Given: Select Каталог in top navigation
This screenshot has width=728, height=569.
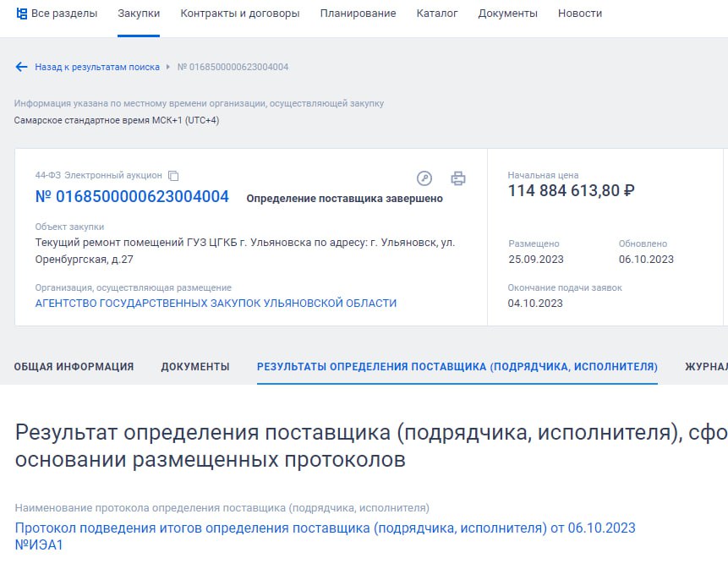Looking at the screenshot, I should coord(437,14).
